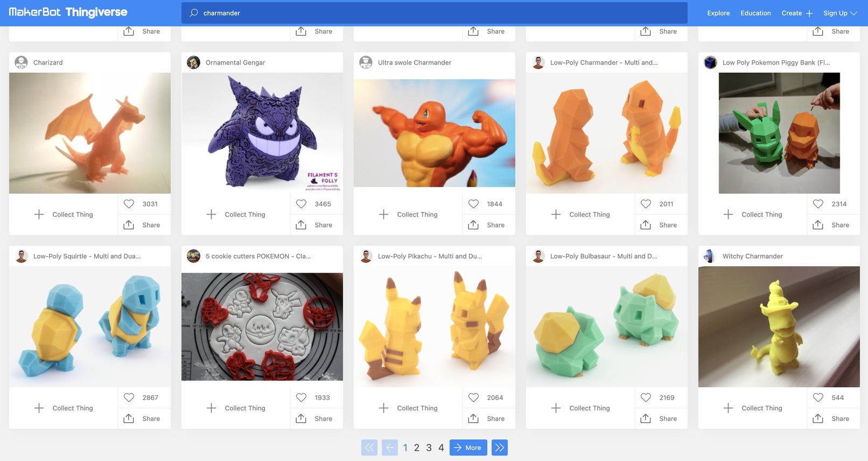Share the Low-Poly Pikachu model

pos(489,419)
